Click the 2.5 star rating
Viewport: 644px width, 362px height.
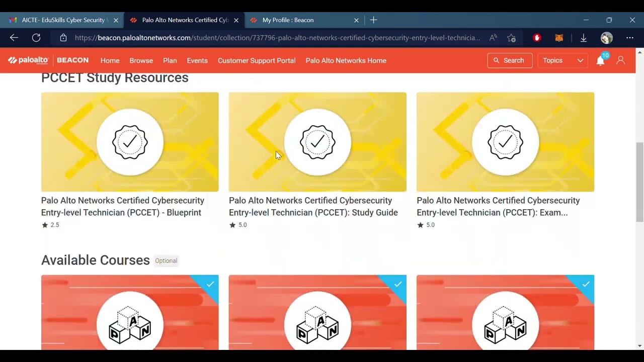click(50, 225)
